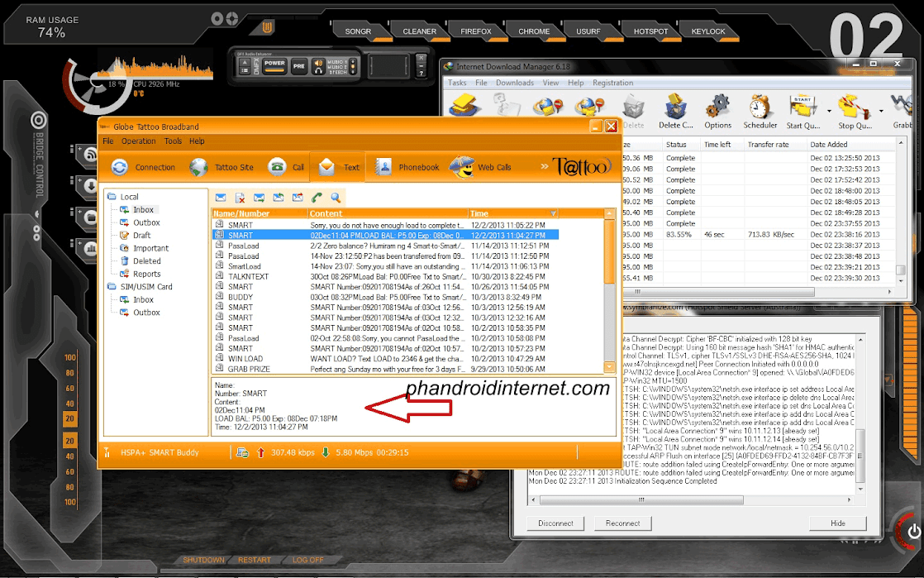Open IDM Options gear icon

(717, 112)
